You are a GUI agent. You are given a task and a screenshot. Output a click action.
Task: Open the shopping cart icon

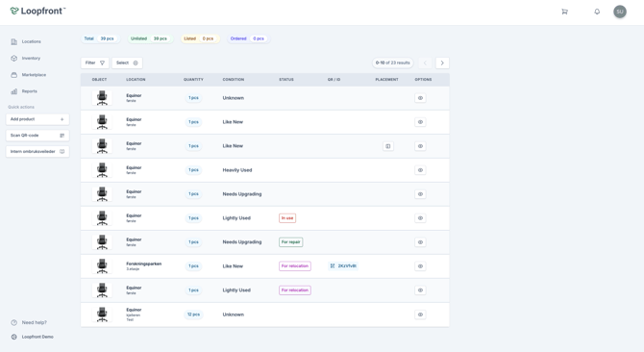(565, 12)
